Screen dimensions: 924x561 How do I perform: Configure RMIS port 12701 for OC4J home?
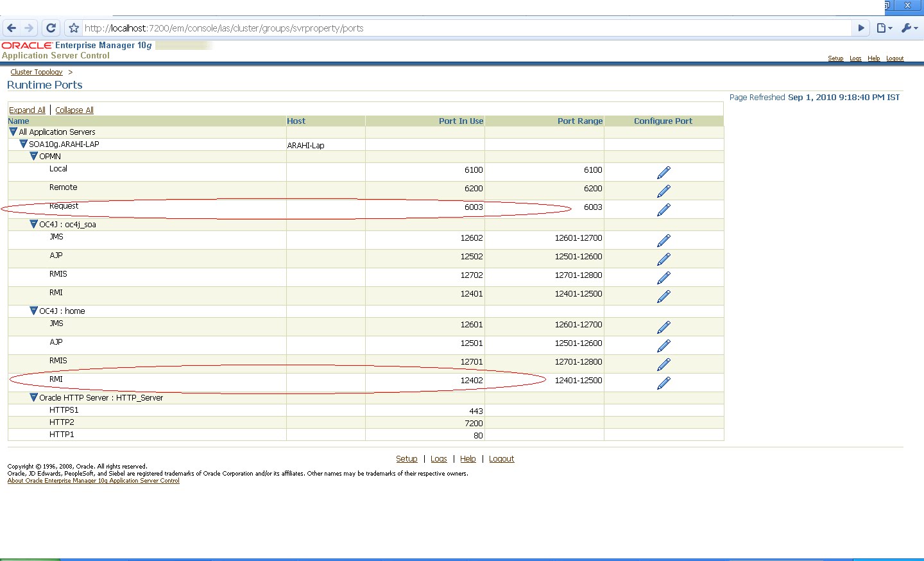coord(663,364)
